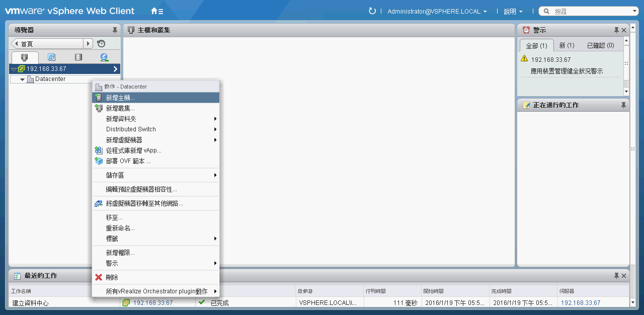
Task: Show the 新 (1) alarms tab
Action: click(x=567, y=45)
